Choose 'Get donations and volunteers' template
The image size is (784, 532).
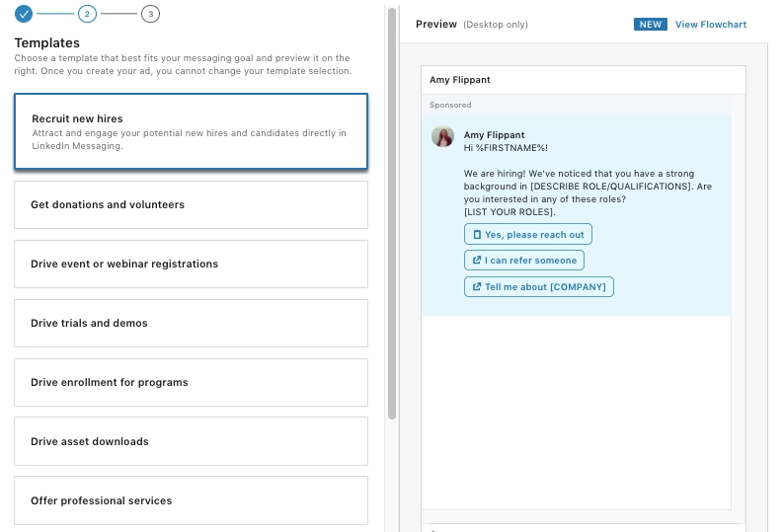191,204
